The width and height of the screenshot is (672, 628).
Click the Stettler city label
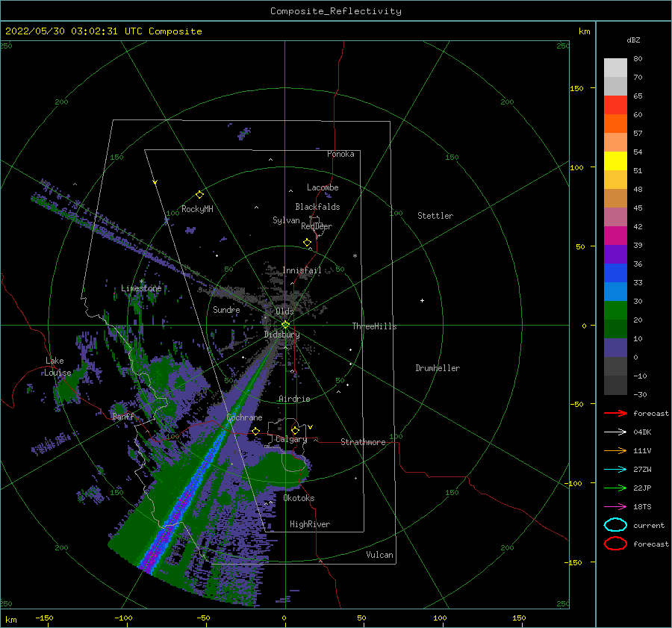(x=435, y=216)
